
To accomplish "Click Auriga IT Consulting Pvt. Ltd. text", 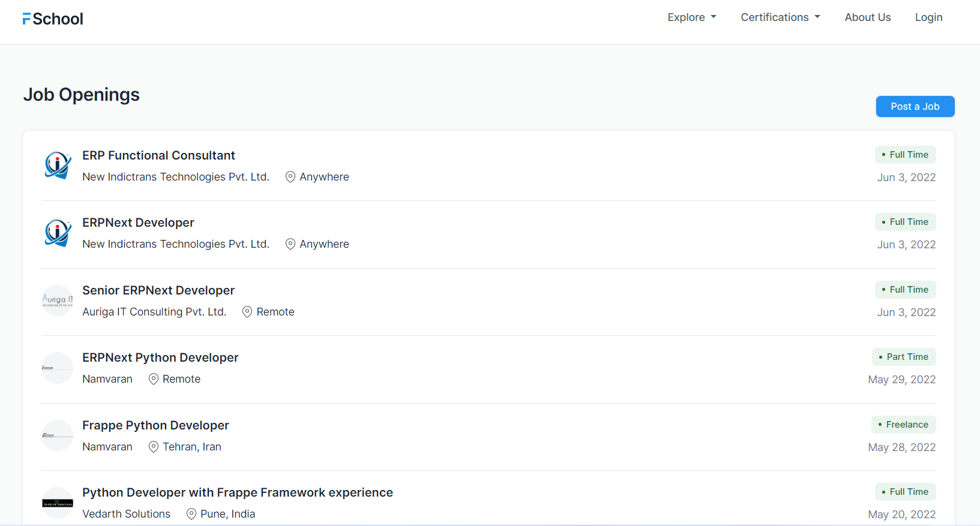I will coord(154,312).
